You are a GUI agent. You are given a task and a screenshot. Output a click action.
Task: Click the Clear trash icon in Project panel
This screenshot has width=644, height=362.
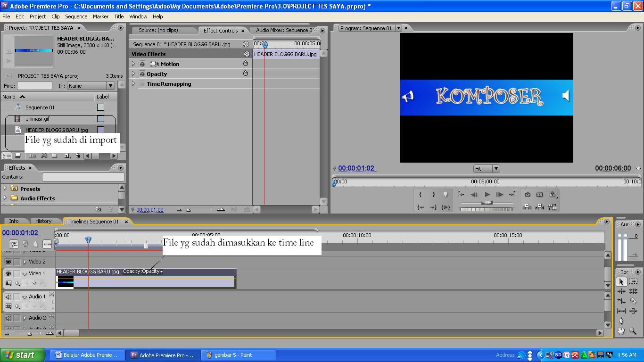pyautogui.click(x=78, y=156)
